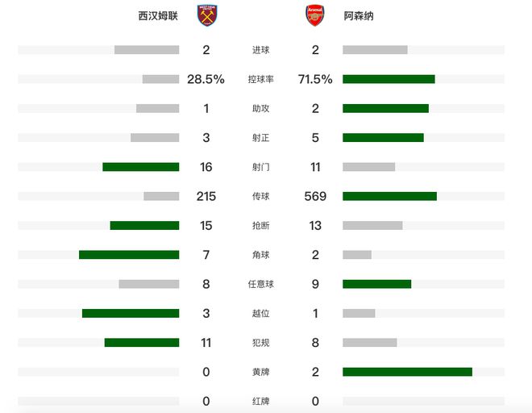The height and width of the screenshot is (413, 532).
Task: Click West Ham's green 越位 bar
Action: pos(131,313)
